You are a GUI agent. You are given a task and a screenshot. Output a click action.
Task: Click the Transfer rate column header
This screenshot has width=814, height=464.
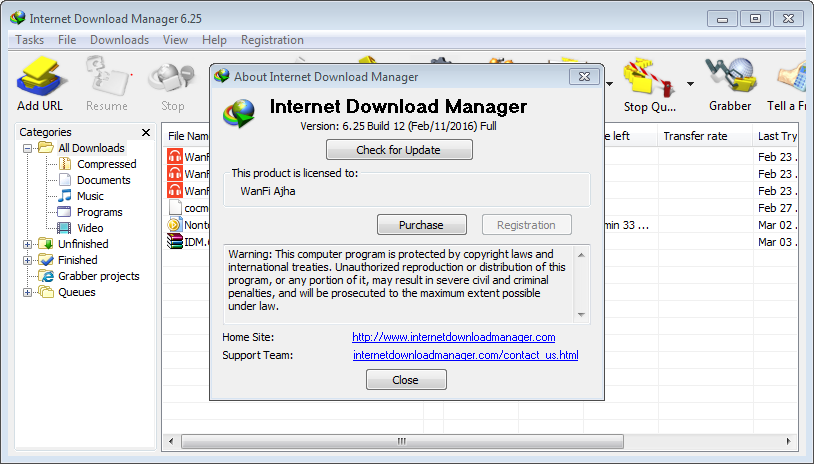point(705,136)
